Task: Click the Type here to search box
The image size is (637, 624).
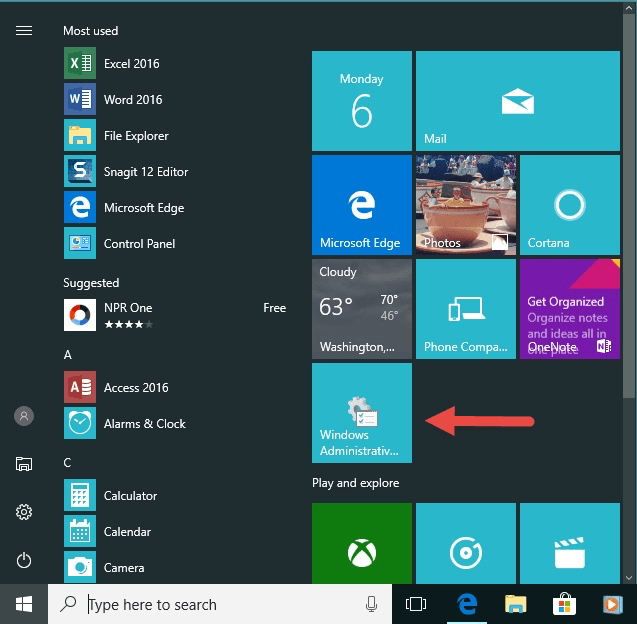Action: [220, 604]
